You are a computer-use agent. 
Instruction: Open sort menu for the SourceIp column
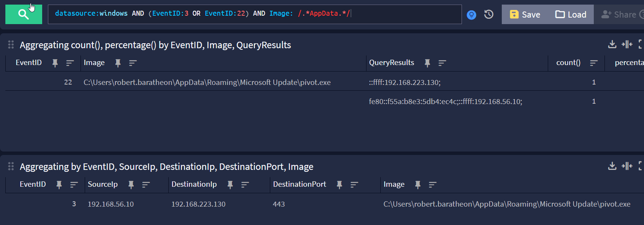click(x=146, y=185)
